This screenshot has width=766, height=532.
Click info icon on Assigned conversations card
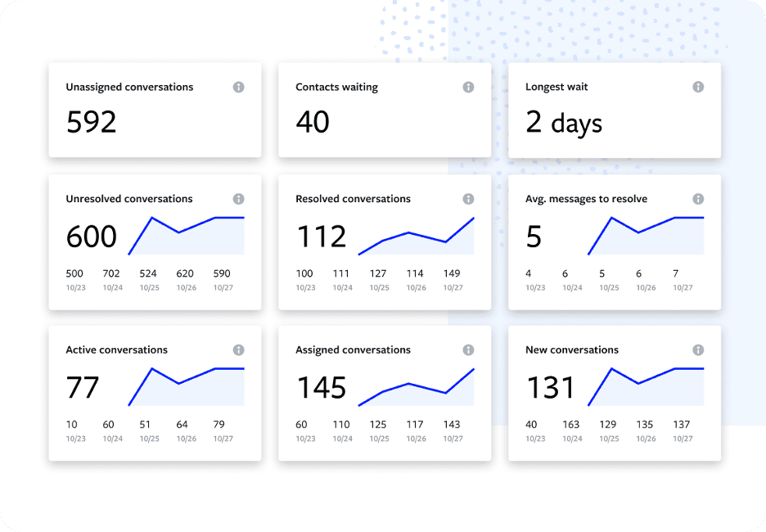pos(468,349)
